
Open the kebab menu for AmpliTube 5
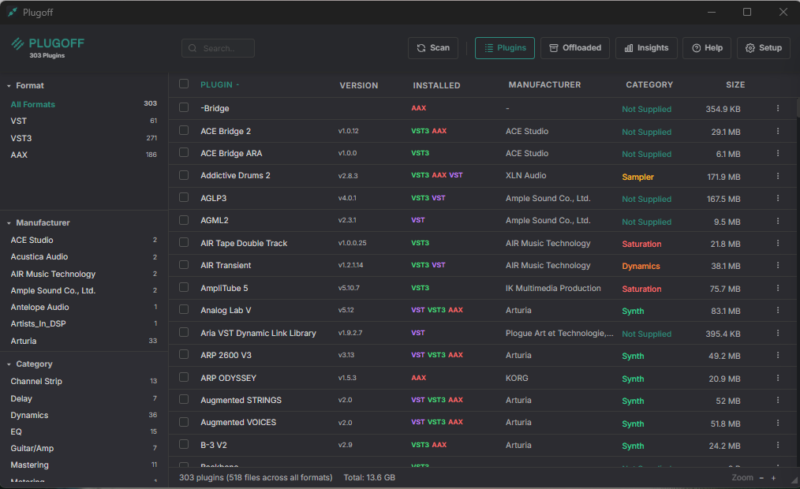778,288
